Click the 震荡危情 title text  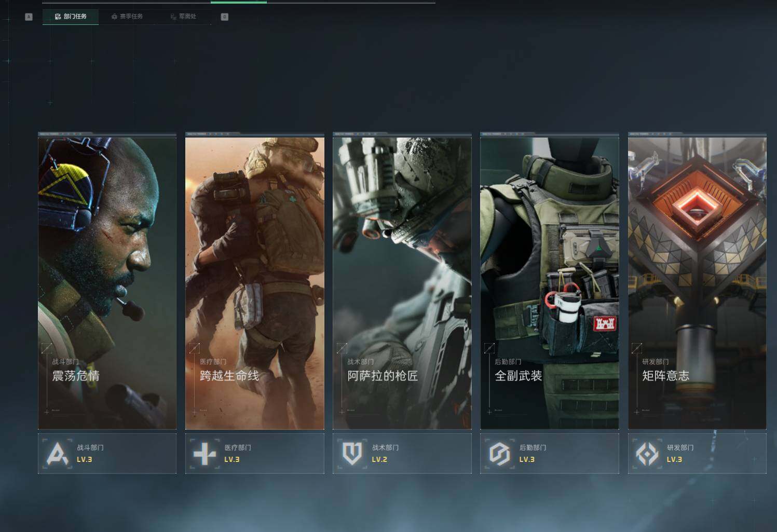coord(76,376)
